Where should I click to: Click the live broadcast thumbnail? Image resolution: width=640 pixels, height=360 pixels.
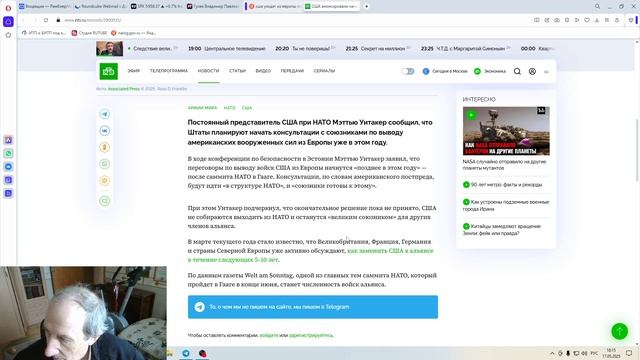[109, 49]
